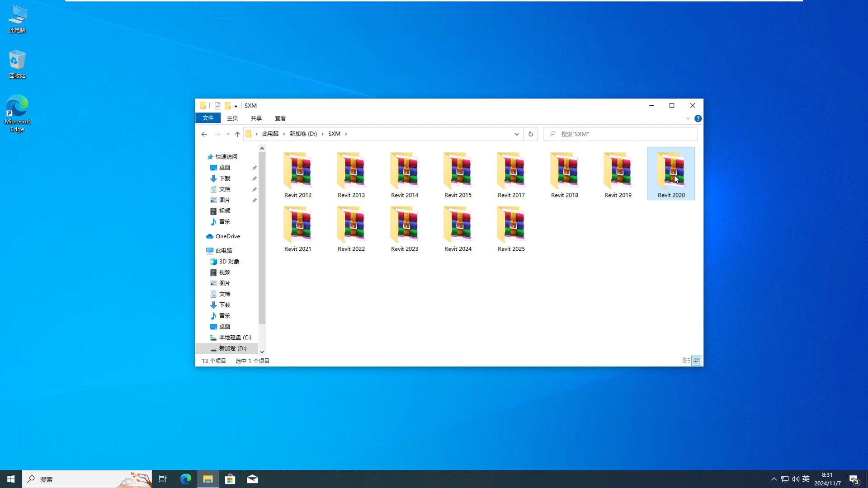Click the SXM search box

620,134
